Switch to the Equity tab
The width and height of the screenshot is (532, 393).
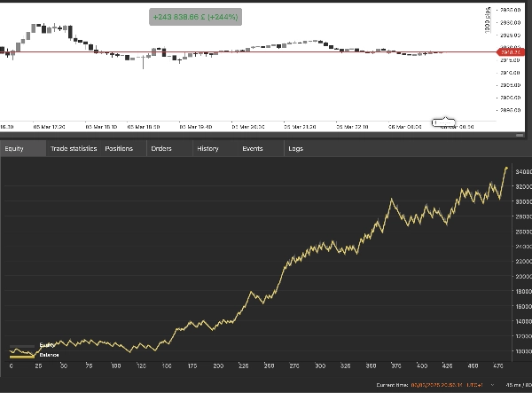14,148
